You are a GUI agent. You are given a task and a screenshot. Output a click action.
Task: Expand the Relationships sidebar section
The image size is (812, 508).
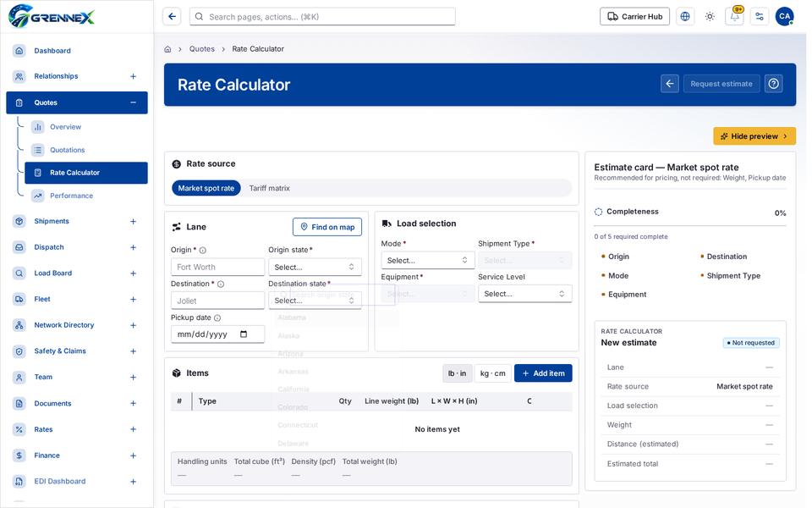click(133, 77)
